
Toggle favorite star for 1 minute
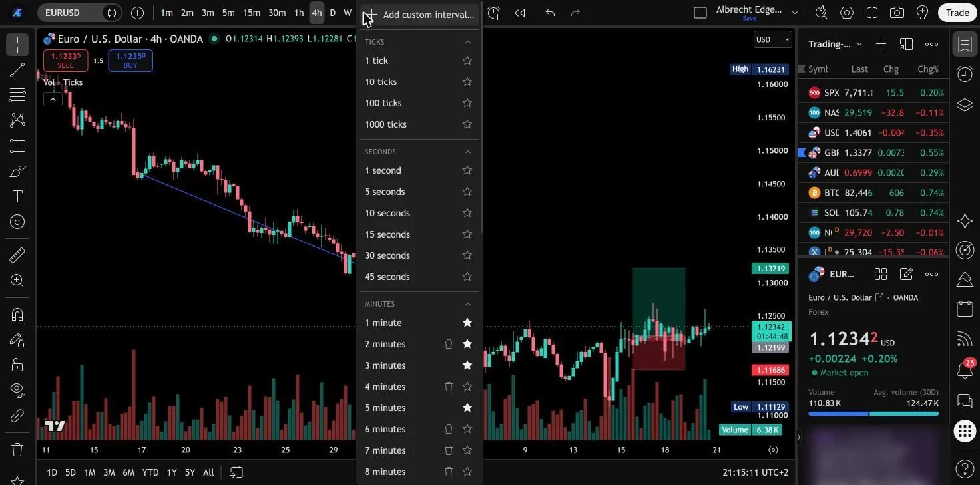tap(467, 323)
